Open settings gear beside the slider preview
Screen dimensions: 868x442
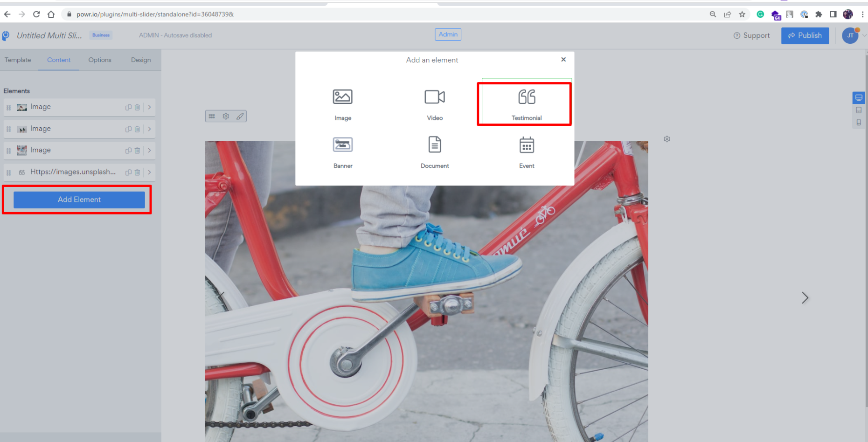point(667,139)
